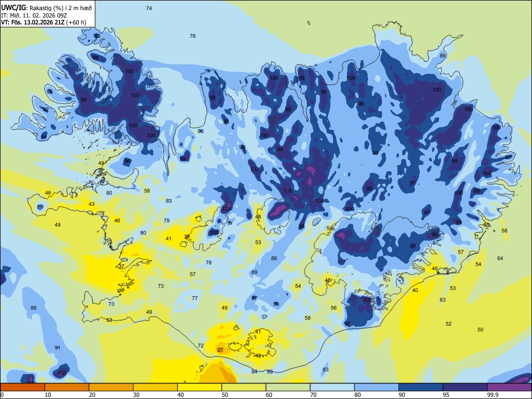532x399 pixels.
Task: Click the 60–70 light green legend swatch
Action: [x=288, y=387]
